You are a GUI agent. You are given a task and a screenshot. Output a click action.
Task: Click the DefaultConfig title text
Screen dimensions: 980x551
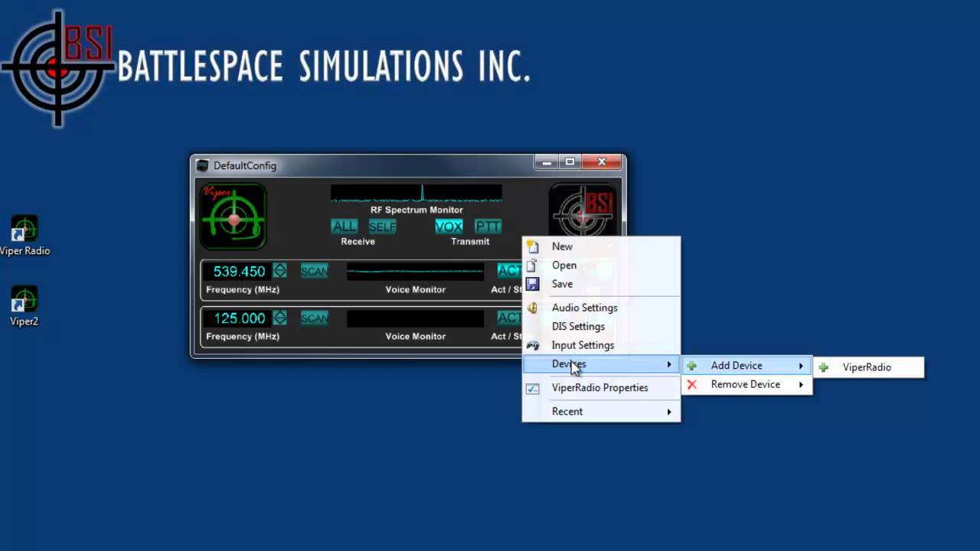pos(245,165)
